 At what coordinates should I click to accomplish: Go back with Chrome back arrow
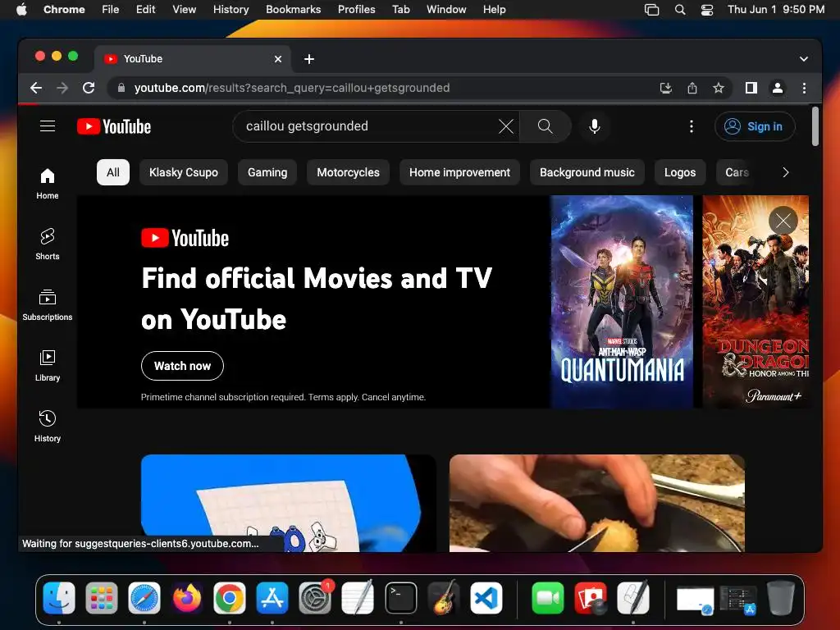tap(36, 88)
